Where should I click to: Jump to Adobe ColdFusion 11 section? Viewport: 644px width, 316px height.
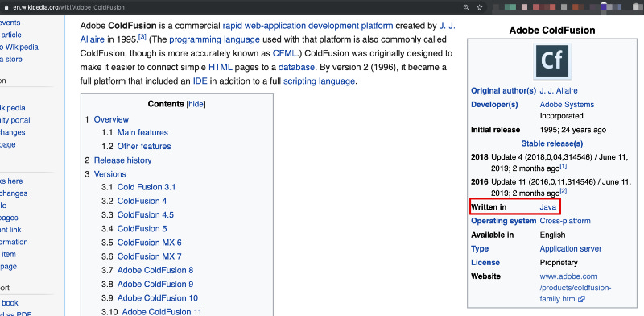(162, 312)
